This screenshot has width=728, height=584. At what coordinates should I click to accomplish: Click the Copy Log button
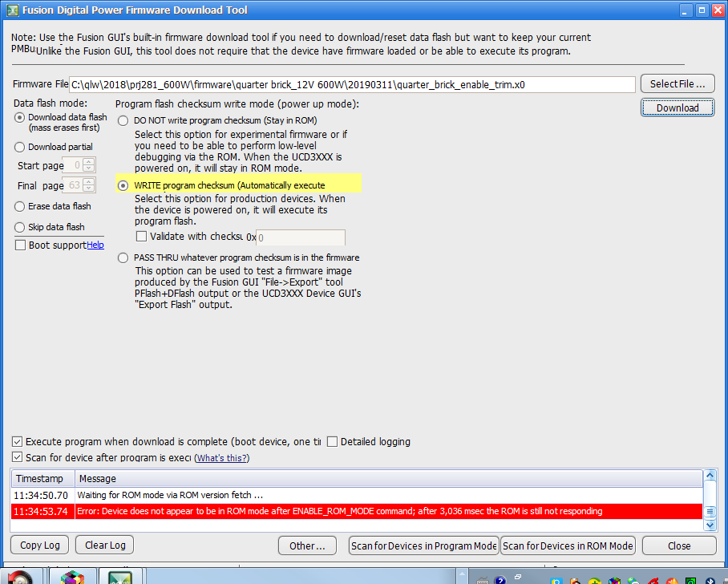[x=40, y=545]
